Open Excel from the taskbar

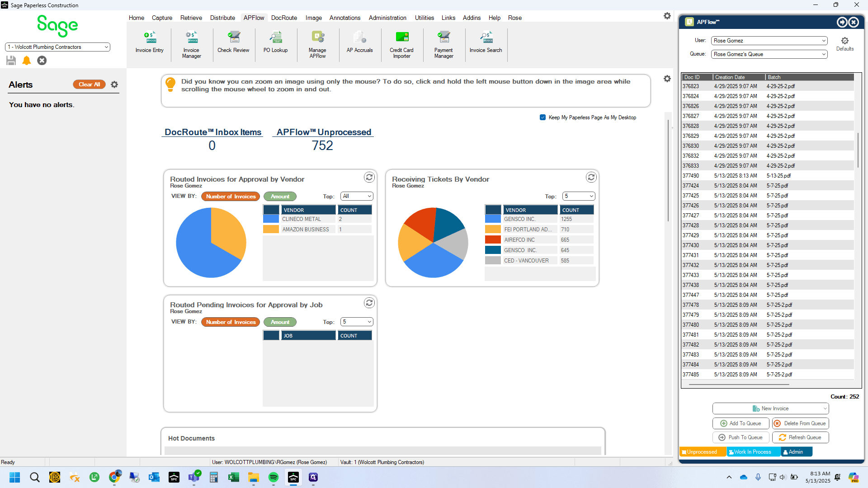(x=234, y=477)
